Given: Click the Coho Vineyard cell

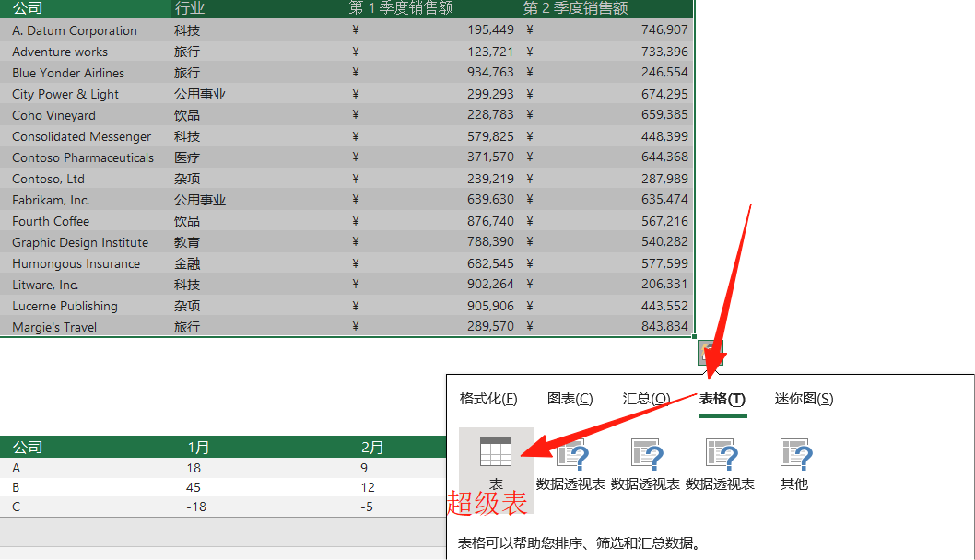Looking at the screenshot, I should click(53, 115).
